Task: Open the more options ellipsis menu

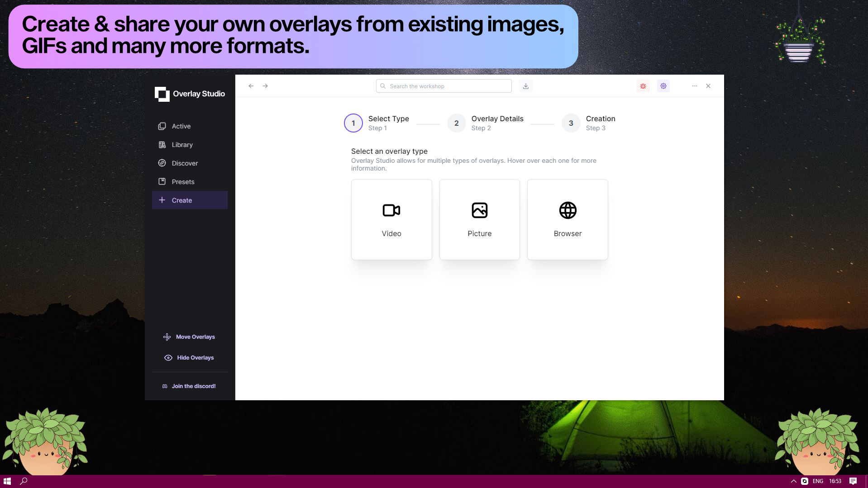Action: pos(695,85)
